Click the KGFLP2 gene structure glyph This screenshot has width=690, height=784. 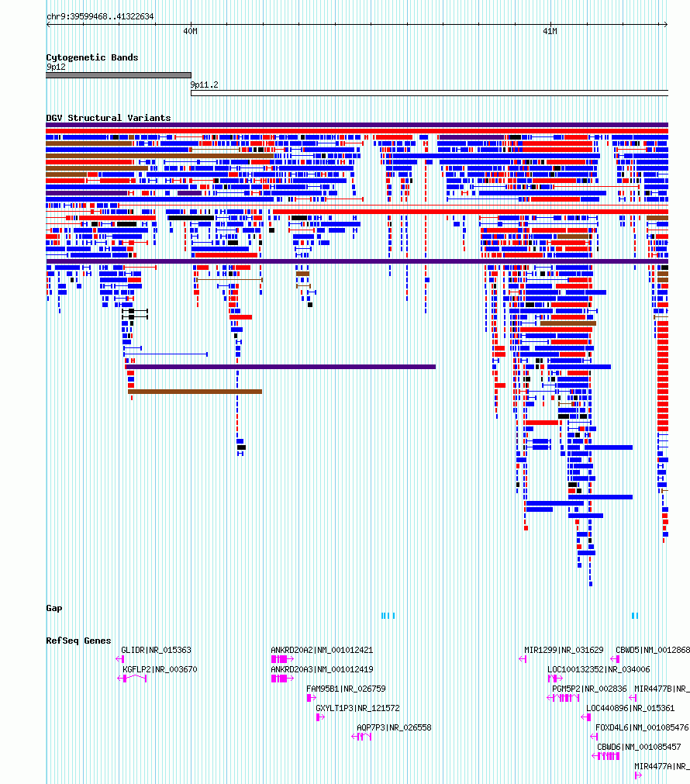click(132, 679)
